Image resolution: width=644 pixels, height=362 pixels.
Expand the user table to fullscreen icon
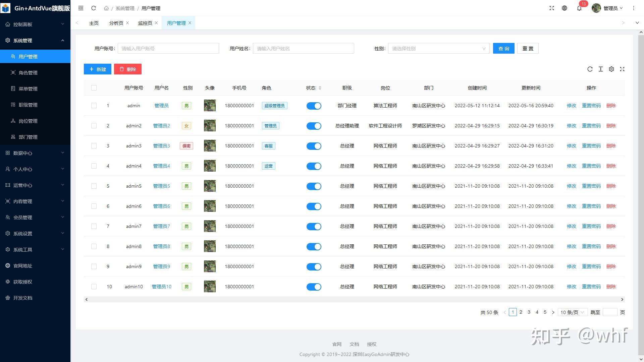[622, 69]
